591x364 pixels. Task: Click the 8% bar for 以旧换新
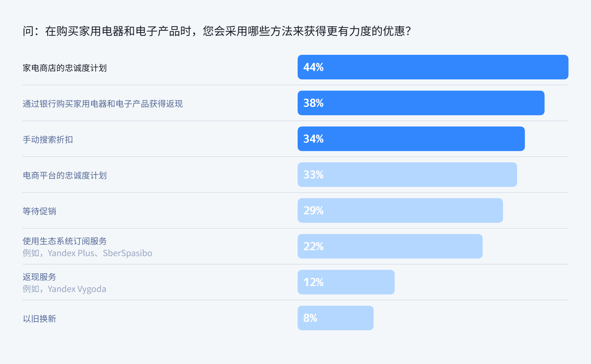[x=335, y=318]
